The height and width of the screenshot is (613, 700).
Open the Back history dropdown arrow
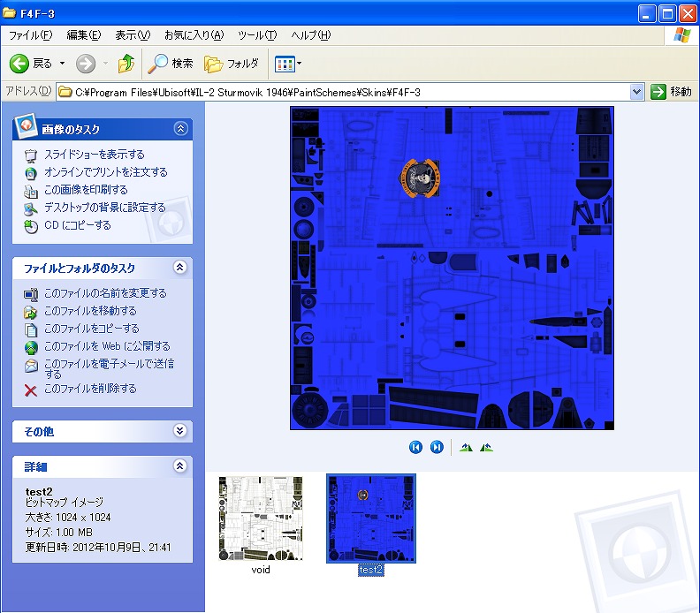point(63,64)
